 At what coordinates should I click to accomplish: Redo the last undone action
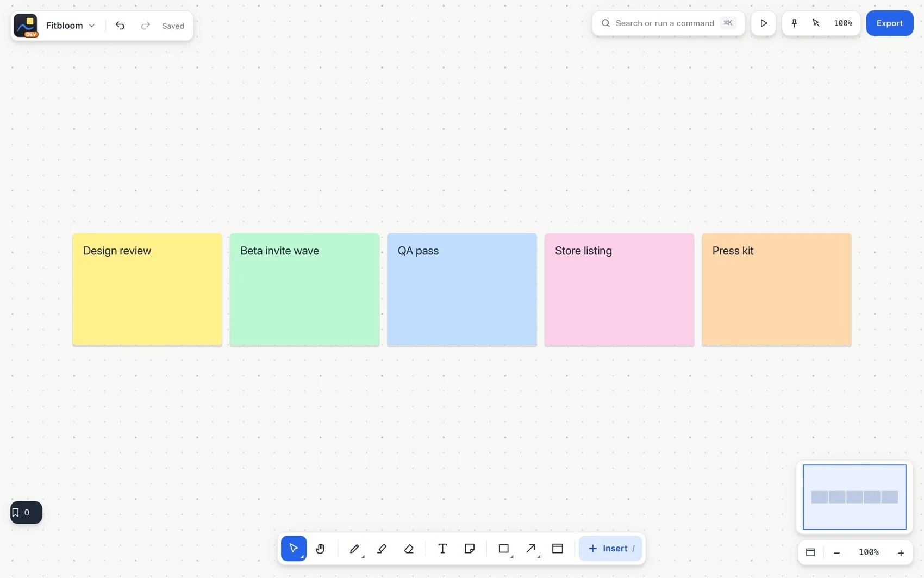click(145, 26)
